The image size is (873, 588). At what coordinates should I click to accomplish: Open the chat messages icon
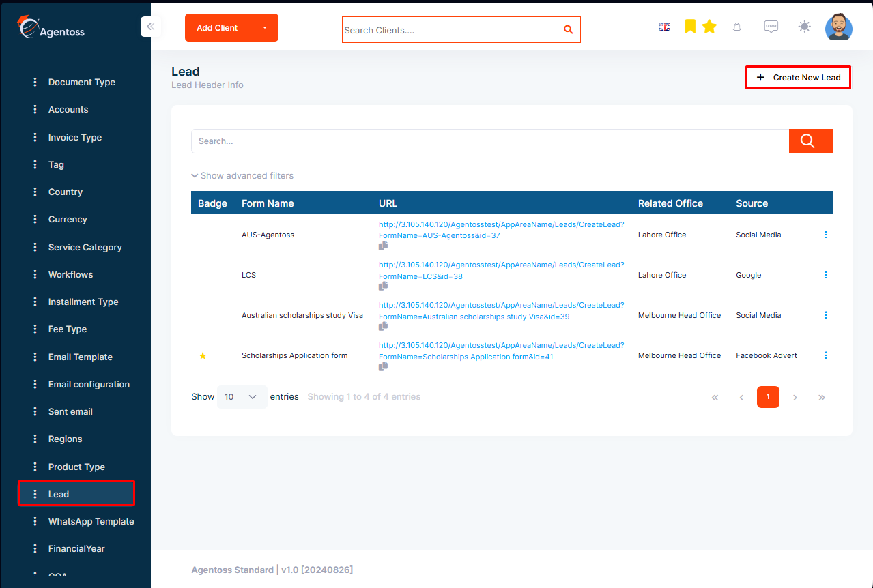[x=771, y=27]
